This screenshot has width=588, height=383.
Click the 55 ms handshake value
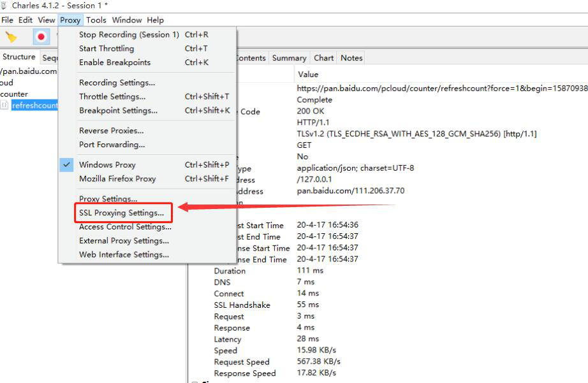coord(307,305)
